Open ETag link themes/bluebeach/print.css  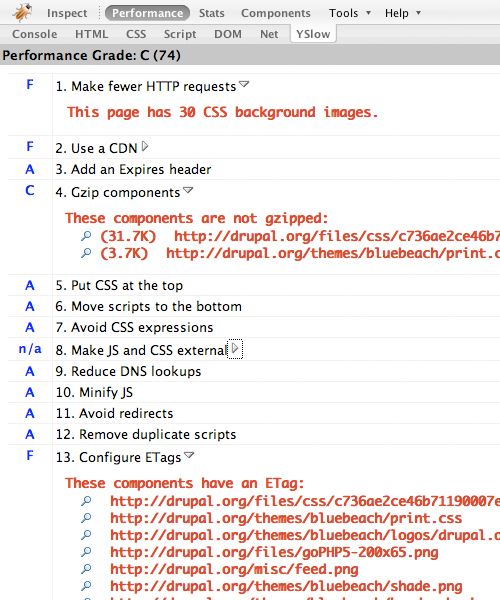(x=286, y=518)
